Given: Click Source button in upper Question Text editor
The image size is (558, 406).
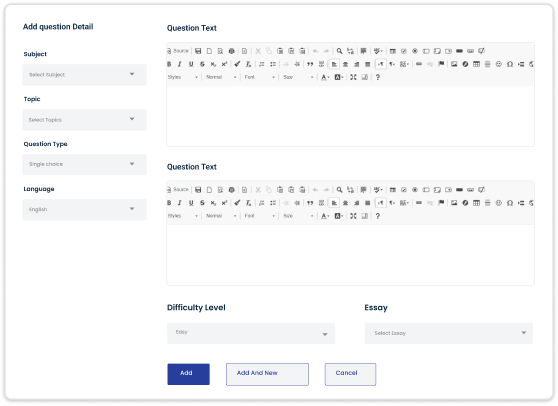Looking at the screenshot, I should (x=178, y=51).
